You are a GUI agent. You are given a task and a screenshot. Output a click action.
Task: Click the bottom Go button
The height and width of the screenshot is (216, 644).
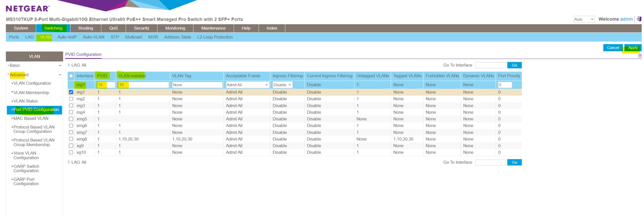514,162
